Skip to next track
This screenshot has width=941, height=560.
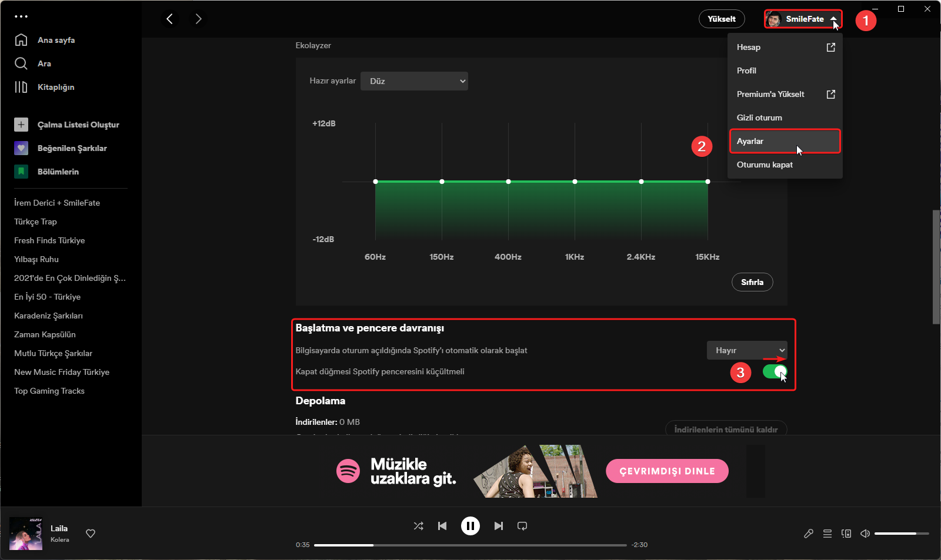coord(498,526)
